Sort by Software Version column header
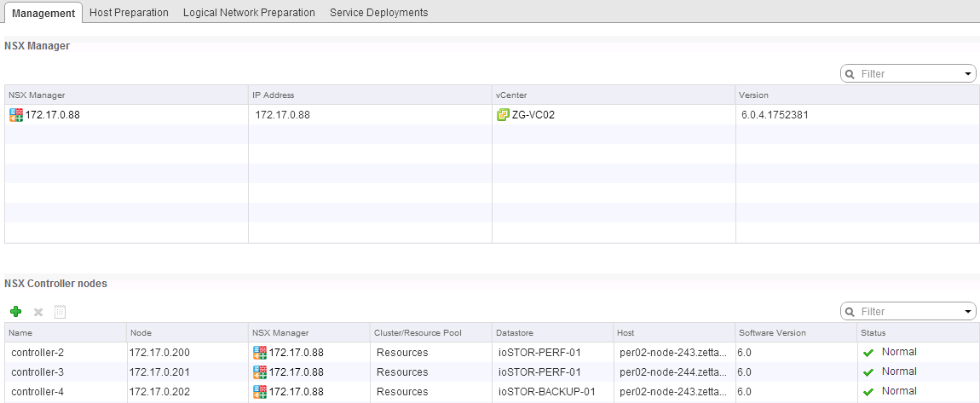This screenshot has width=980, height=403. pyautogui.click(x=796, y=332)
